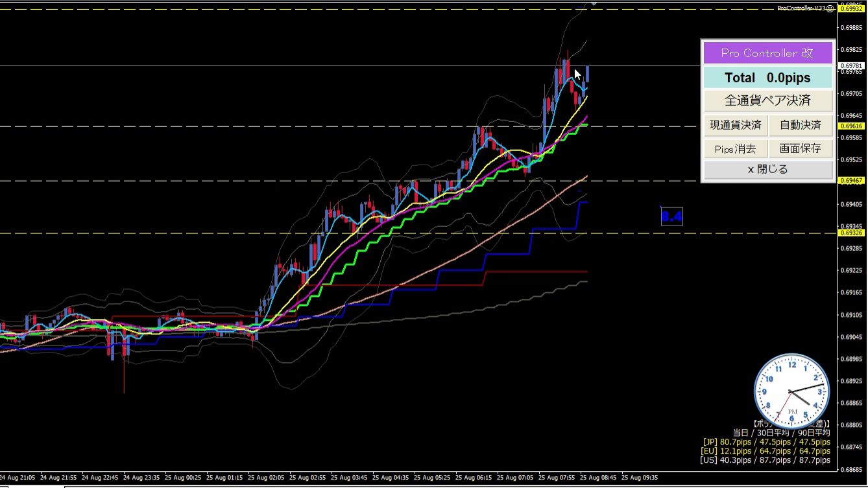Click the 0.69045 price scale value

(x=852, y=337)
